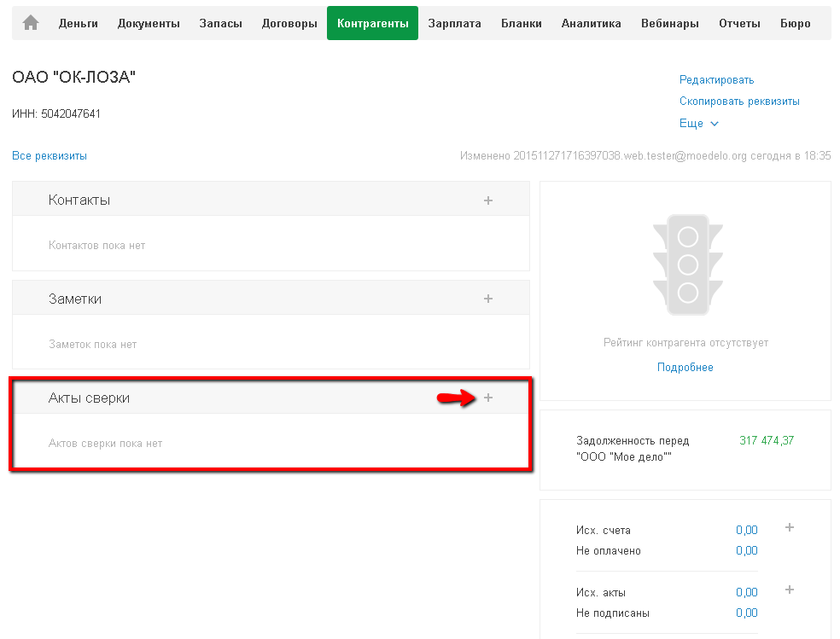Screen dimensions: 840x639
Task: Click the "Редактировать" link
Action: coord(716,80)
